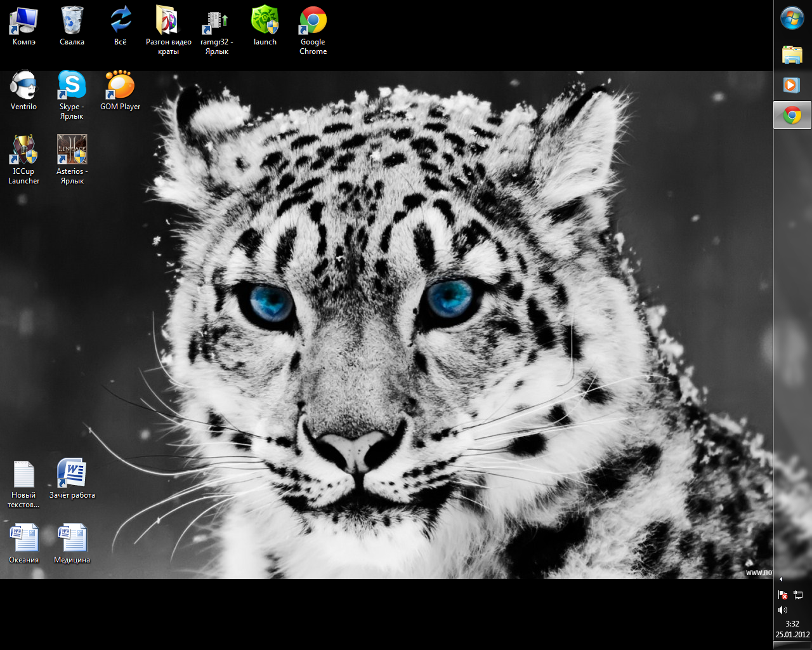The image size is (812, 650).
Task: Open the Новый текстов... text file
Action: [x=24, y=474]
